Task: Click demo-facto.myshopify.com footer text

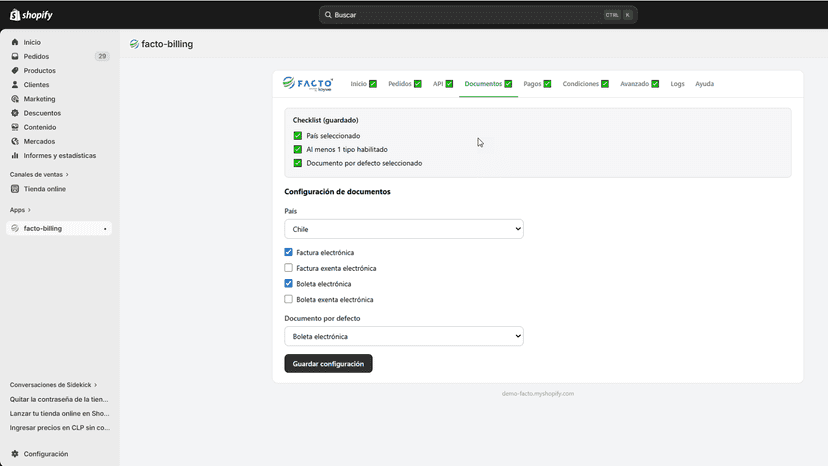Action: (538, 394)
